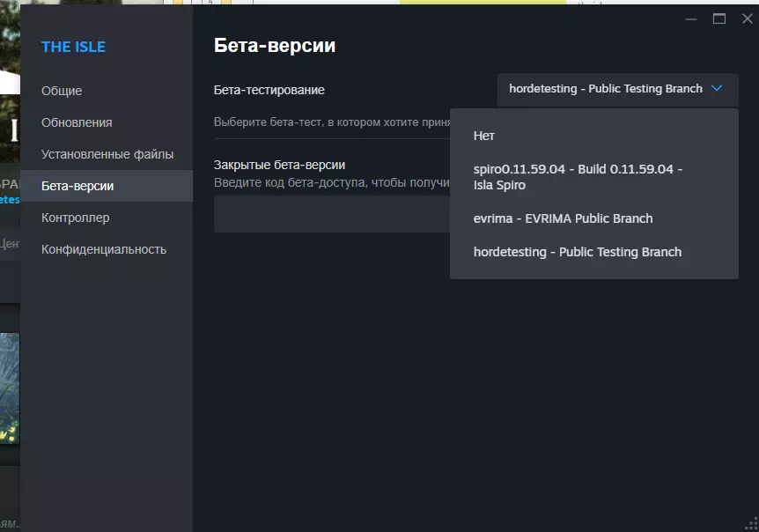759x532 pixels.
Task: Click the Бета-тестирование label
Action: [x=269, y=90]
